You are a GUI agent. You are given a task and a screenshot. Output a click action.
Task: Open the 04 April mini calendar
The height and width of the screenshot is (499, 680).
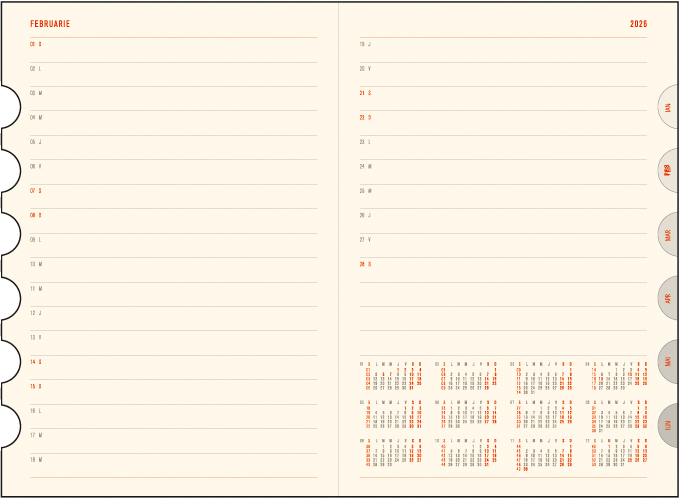tap(613, 377)
